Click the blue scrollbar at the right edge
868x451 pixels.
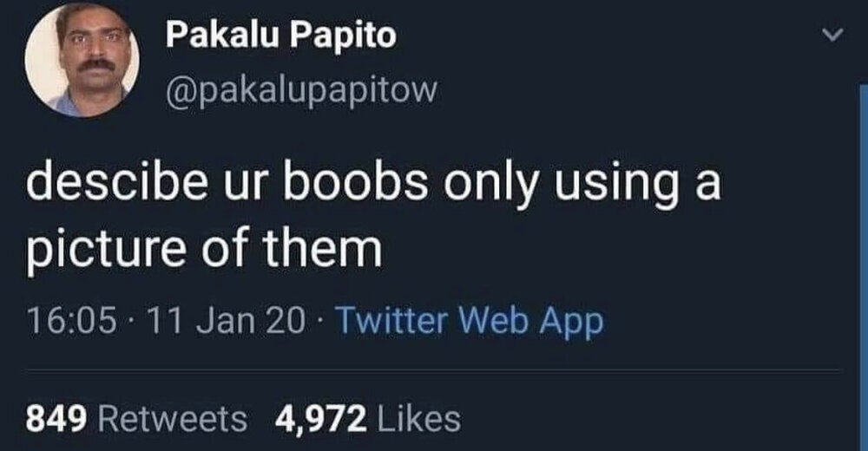click(x=864, y=265)
